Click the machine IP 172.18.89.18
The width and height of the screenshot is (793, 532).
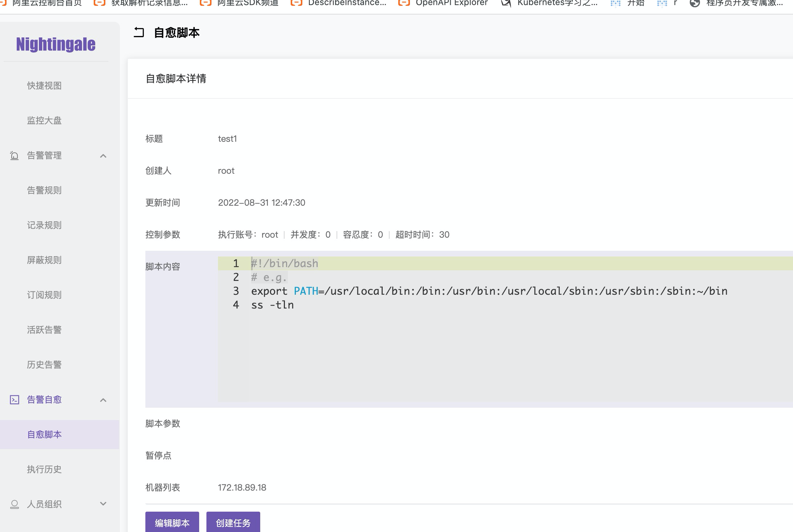[242, 487]
